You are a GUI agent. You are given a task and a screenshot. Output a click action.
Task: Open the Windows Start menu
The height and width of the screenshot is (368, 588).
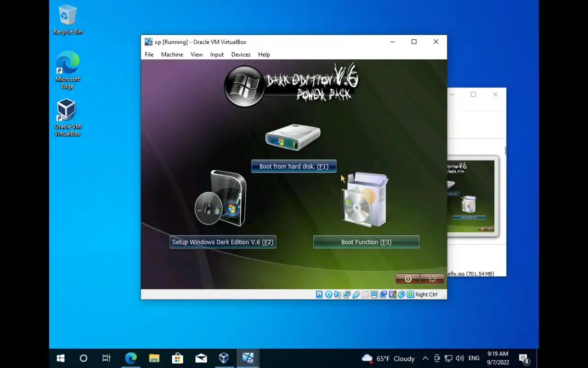[x=61, y=358]
